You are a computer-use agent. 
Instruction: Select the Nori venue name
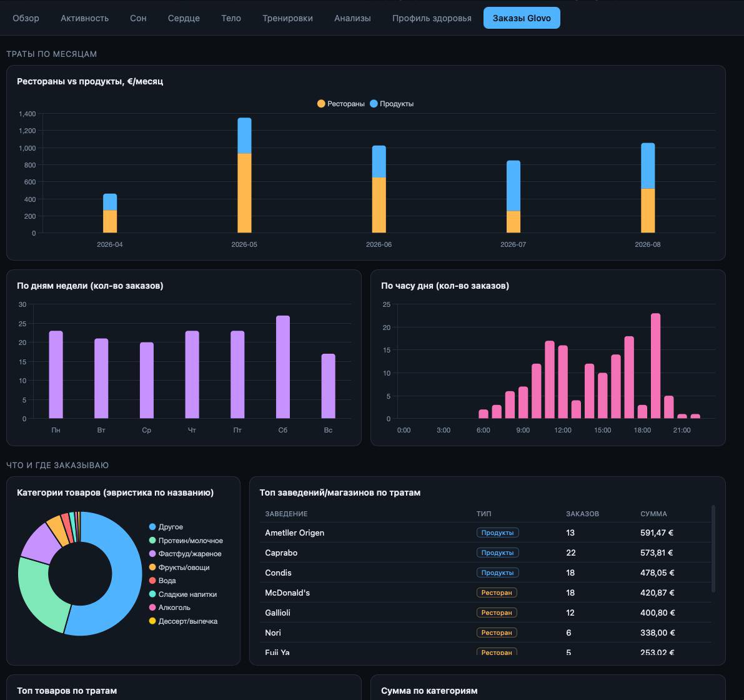[273, 632]
